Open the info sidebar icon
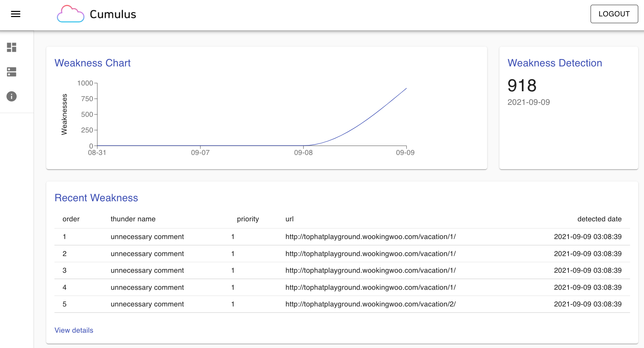 (12, 96)
